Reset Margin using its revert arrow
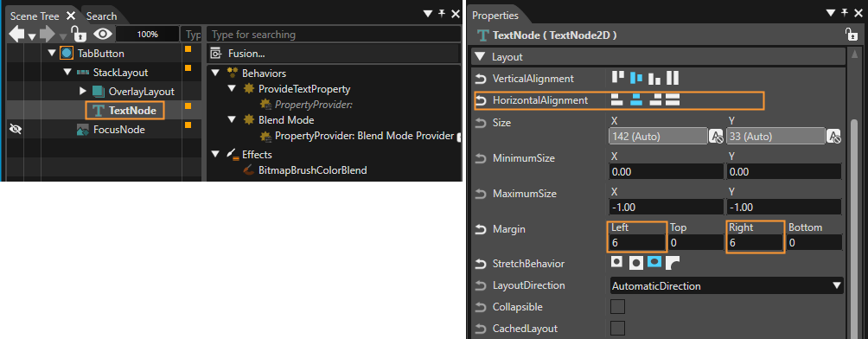868x339 pixels. pyautogui.click(x=481, y=229)
